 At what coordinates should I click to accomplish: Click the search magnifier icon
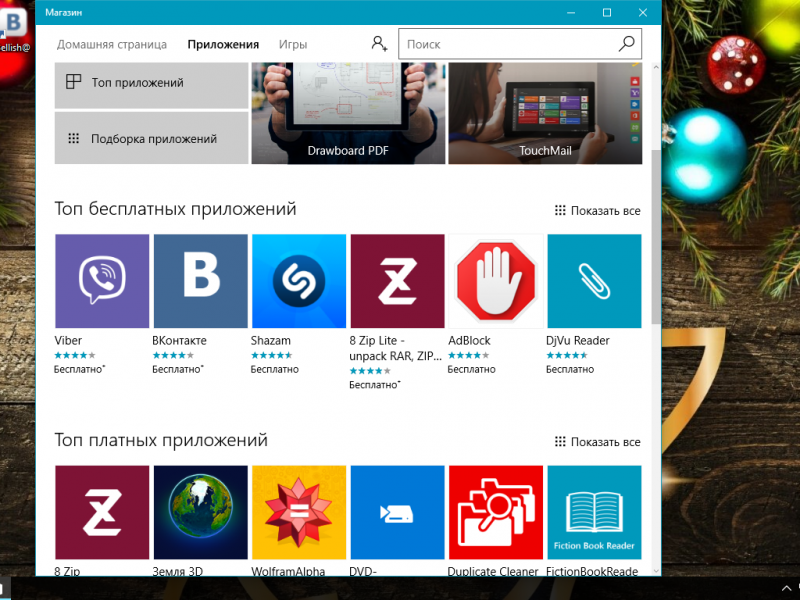[627, 44]
